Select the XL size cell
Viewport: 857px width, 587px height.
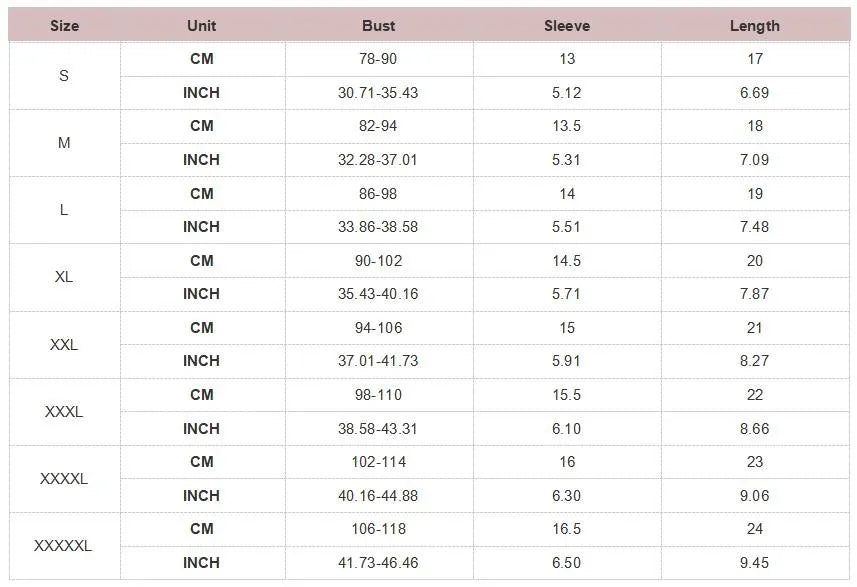point(64,277)
